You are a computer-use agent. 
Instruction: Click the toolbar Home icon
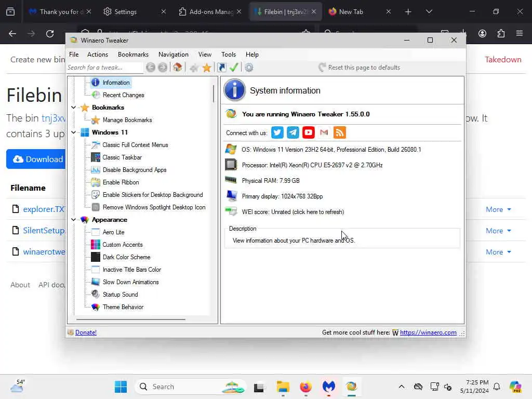pos(178,68)
